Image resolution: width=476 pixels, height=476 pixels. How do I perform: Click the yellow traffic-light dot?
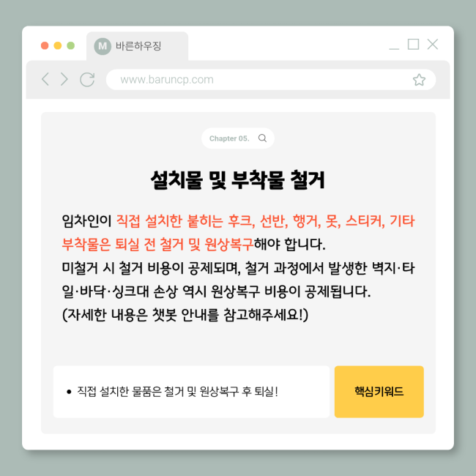(58, 45)
